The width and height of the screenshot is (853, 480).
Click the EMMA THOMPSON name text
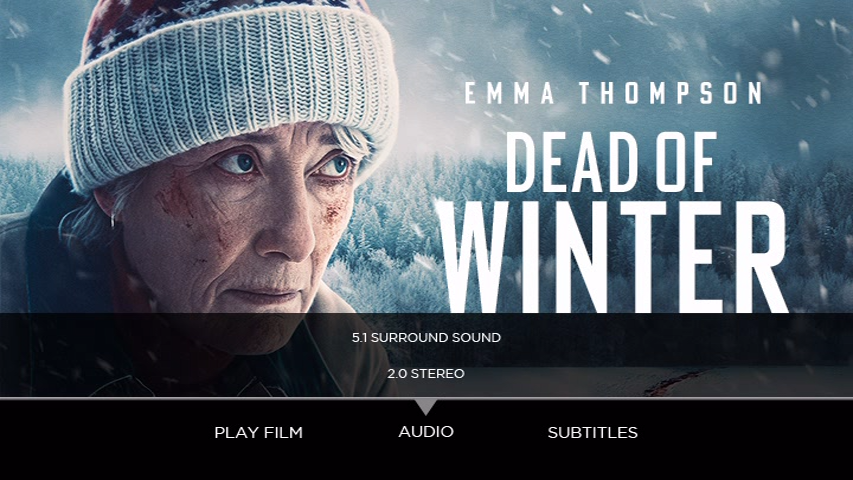(x=613, y=93)
